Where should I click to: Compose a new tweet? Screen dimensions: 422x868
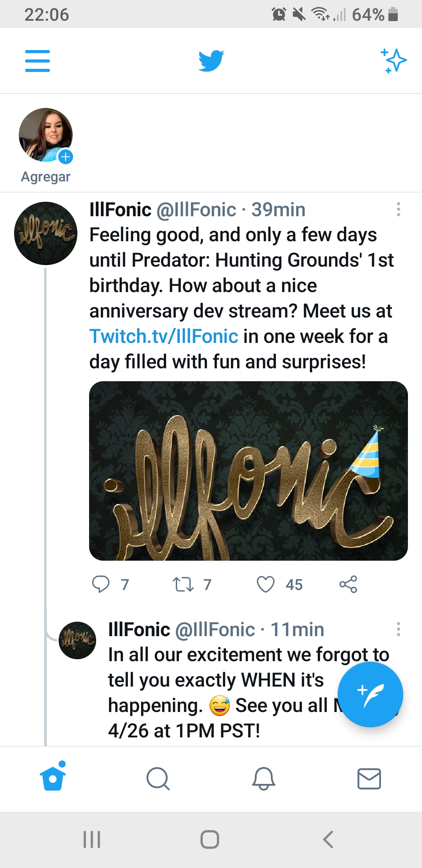point(370,694)
